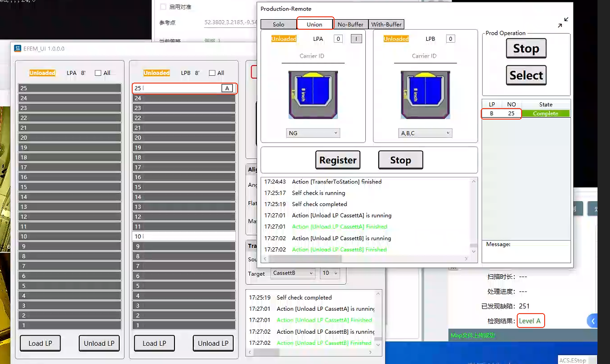Click the EFEM_UI window title icon

tap(18, 49)
